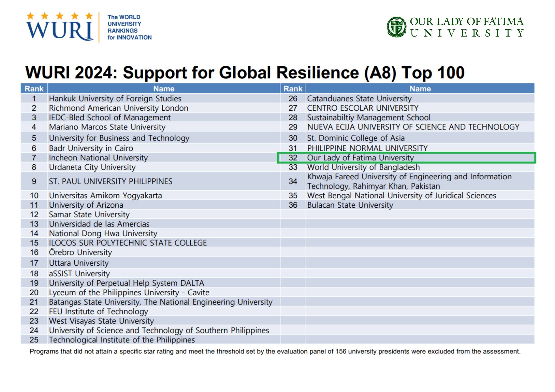The image size is (555, 392).
Task: Select 'Mariano Marcos State University'
Action: coord(107,127)
